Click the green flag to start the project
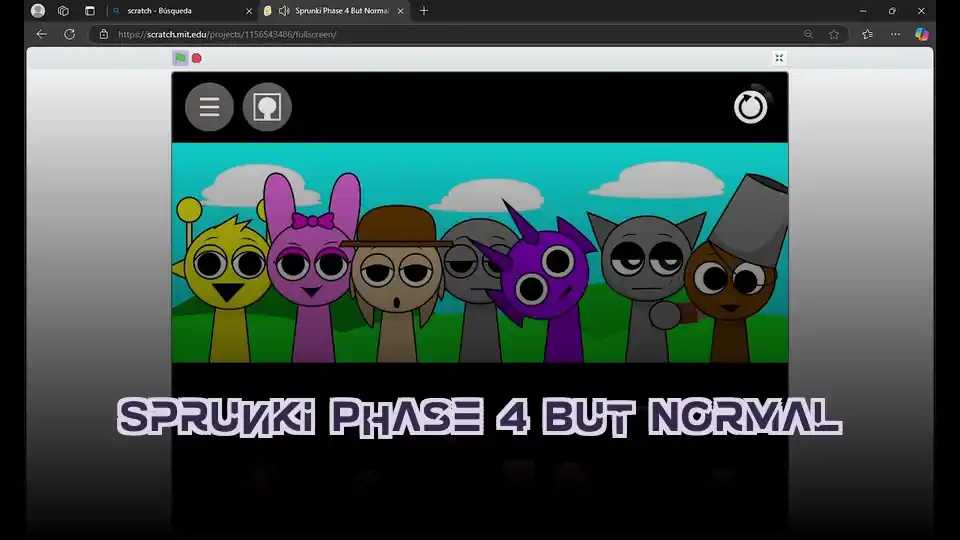 click(x=180, y=58)
